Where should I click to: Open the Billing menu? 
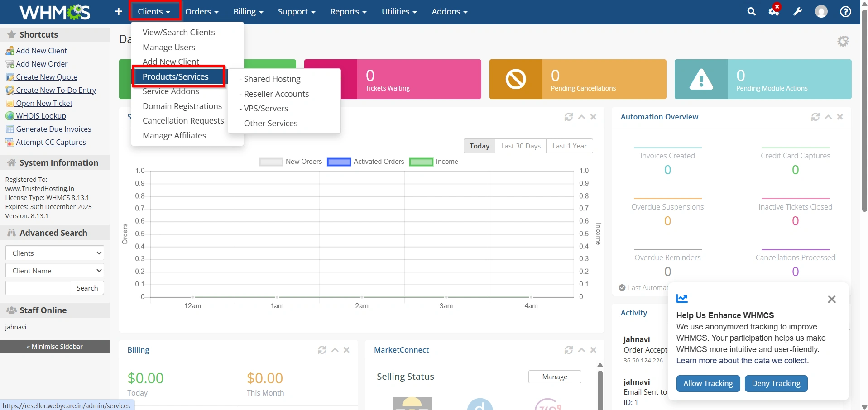[248, 12]
